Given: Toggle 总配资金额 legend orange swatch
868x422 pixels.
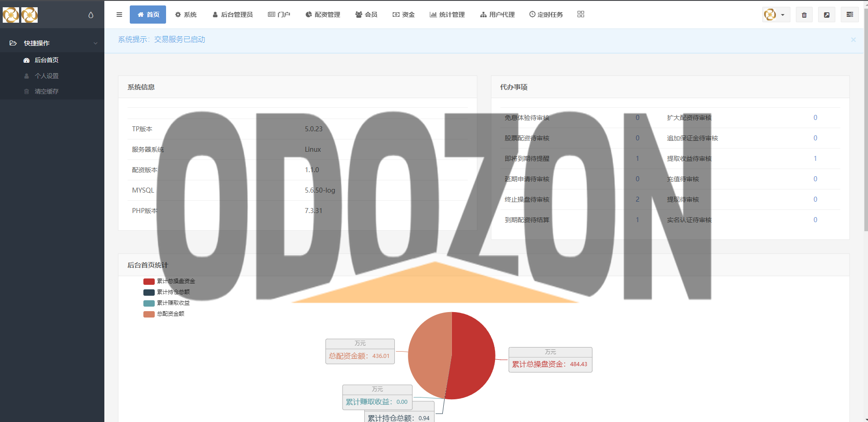Looking at the screenshot, I should point(149,314).
